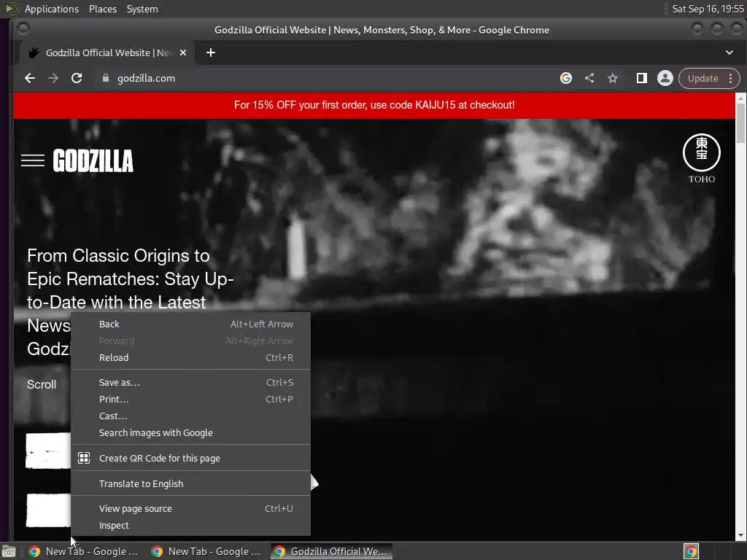
Task: Open the side panel icon
Action: 642,78
